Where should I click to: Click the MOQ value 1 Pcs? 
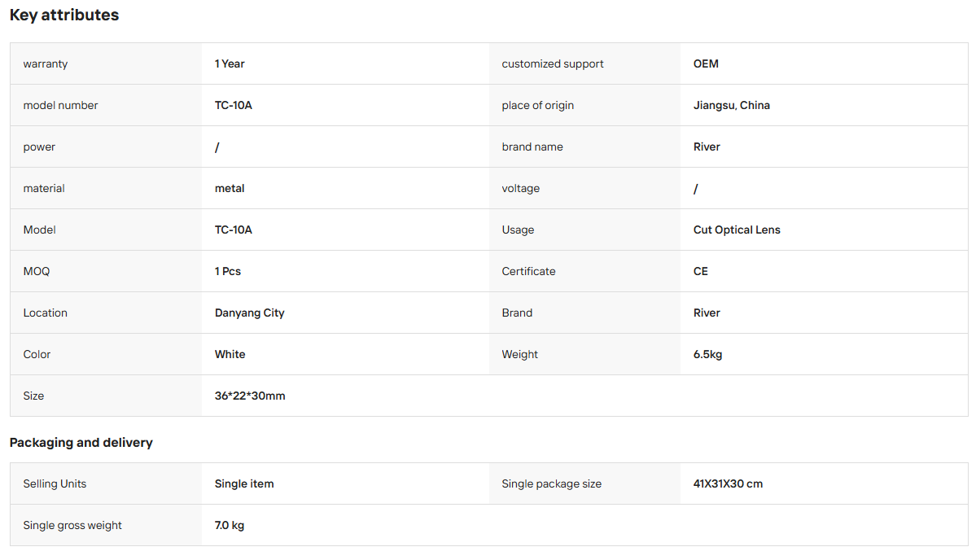[228, 271]
